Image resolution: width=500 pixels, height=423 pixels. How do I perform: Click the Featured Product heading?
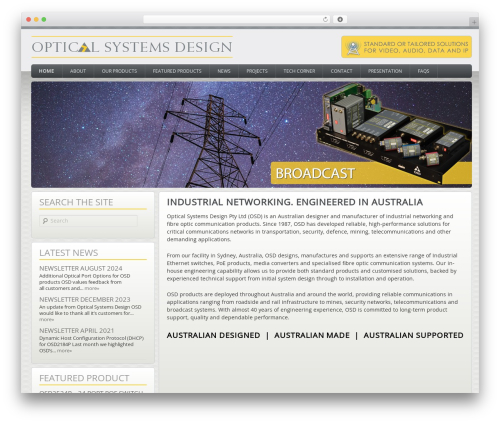coord(84,378)
